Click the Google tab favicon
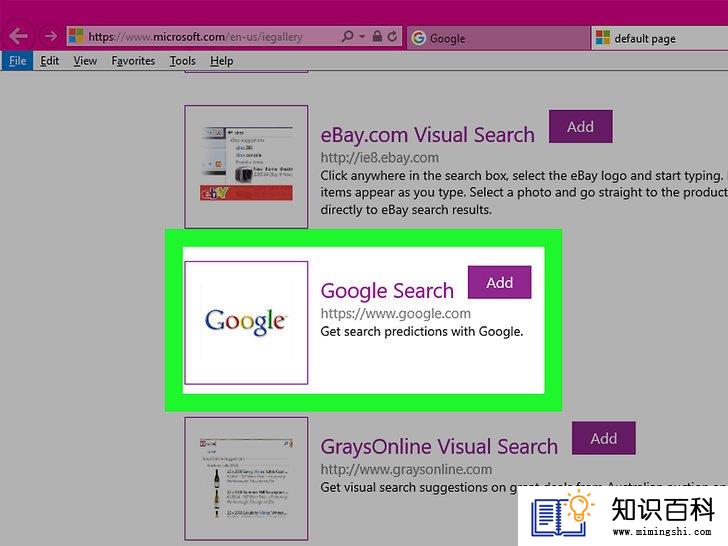 [x=418, y=38]
